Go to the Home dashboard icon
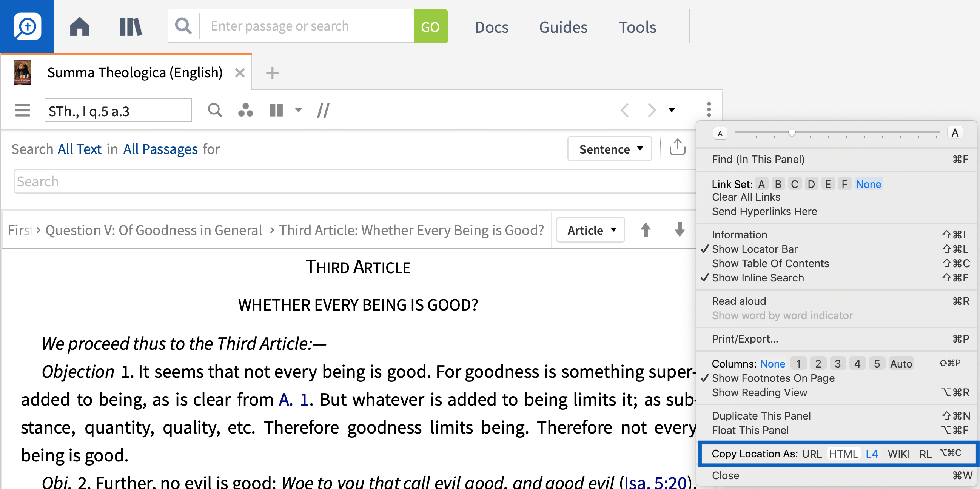The image size is (980, 489). [x=80, y=27]
